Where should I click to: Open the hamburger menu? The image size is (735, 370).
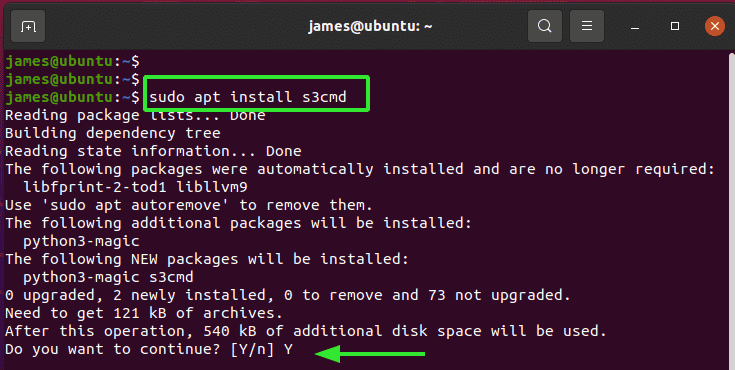tap(587, 26)
